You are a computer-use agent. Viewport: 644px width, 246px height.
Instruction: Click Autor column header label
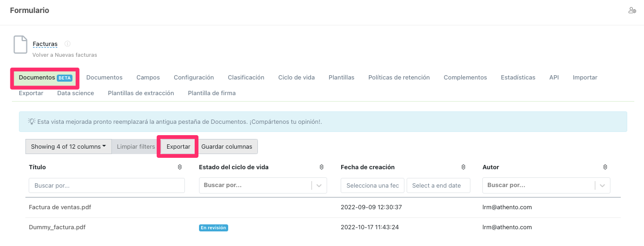(491, 167)
